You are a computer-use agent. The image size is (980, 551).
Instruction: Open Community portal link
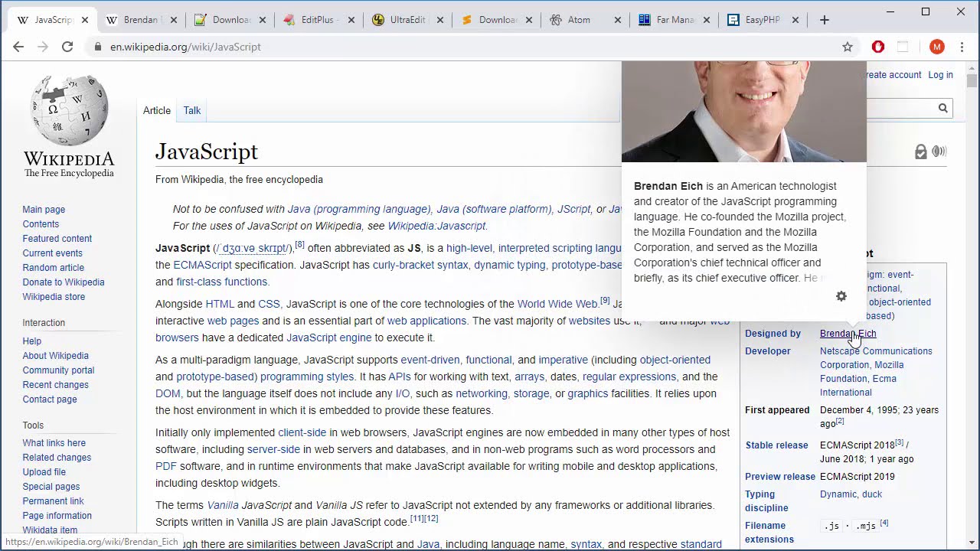tap(58, 370)
